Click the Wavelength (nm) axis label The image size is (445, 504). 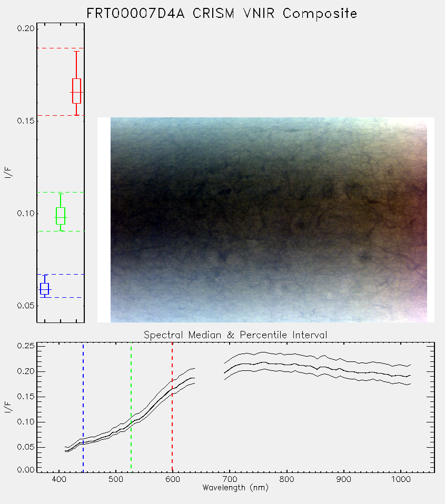coord(235,488)
